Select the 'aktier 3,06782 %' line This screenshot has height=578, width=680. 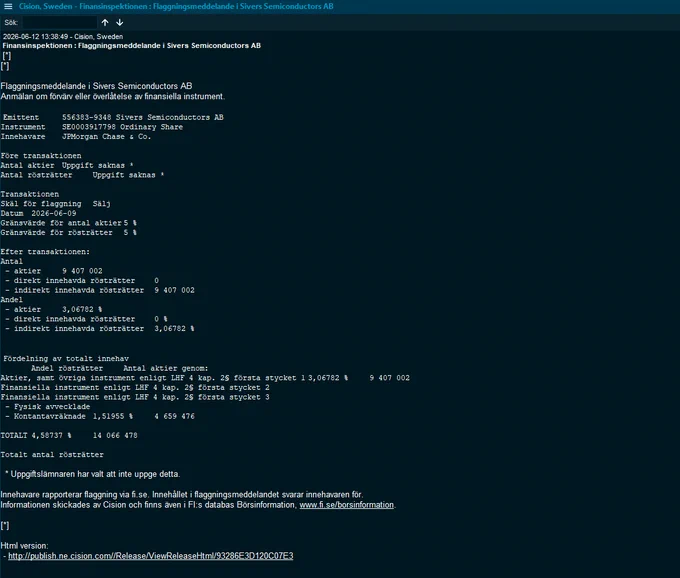click(54, 310)
